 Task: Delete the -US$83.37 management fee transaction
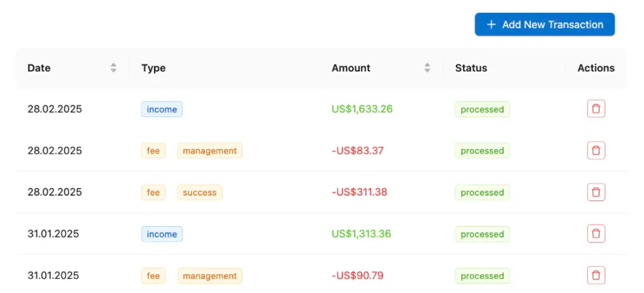coord(596,151)
